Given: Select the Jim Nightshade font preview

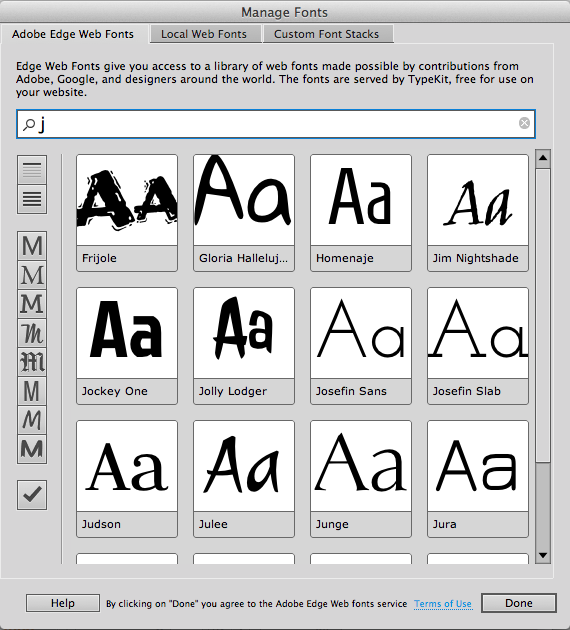Looking at the screenshot, I should click(478, 200).
